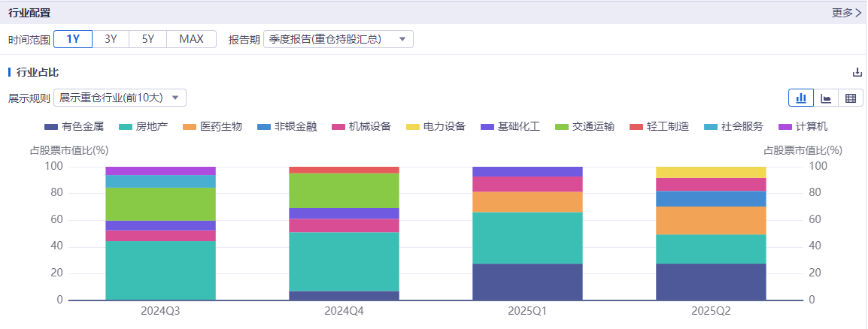
Task: Toggle 轻工制造 legend series
Action: click(660, 127)
